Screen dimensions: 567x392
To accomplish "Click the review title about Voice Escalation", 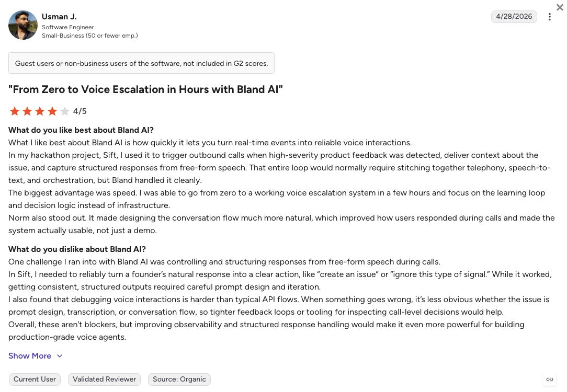I will (x=146, y=89).
